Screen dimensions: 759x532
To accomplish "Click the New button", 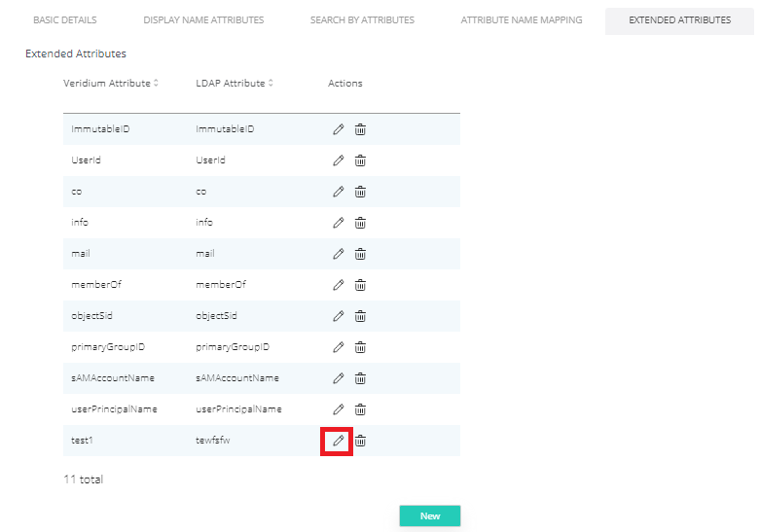I will point(429,516).
